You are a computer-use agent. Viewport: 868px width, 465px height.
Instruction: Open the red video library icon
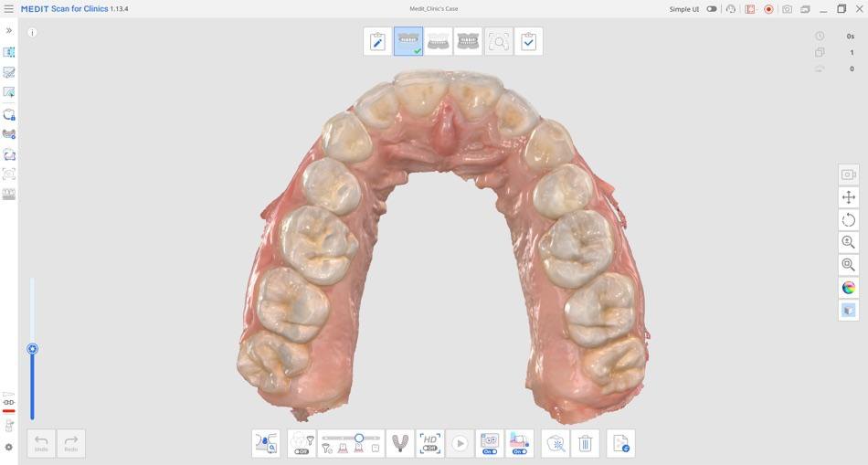click(749, 9)
